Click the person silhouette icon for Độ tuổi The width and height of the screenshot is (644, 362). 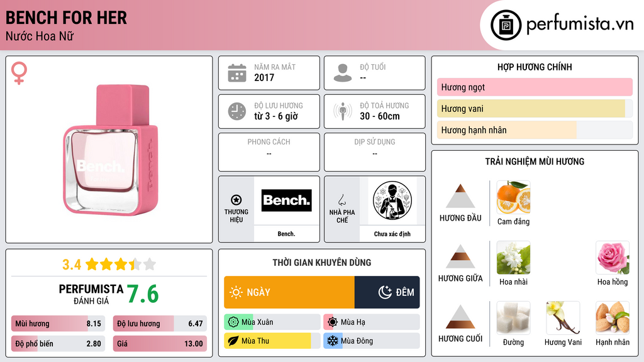tap(343, 73)
